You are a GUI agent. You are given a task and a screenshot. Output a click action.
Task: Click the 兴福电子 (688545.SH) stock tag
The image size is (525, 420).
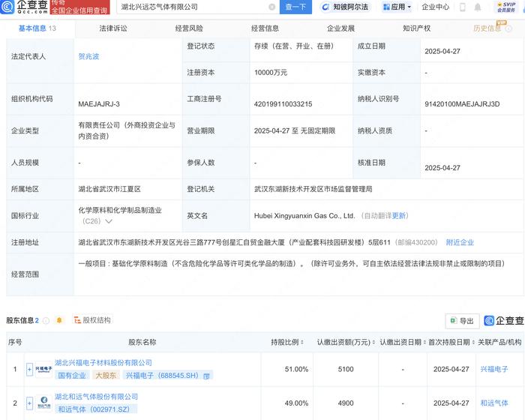pyautogui.click(x=162, y=376)
